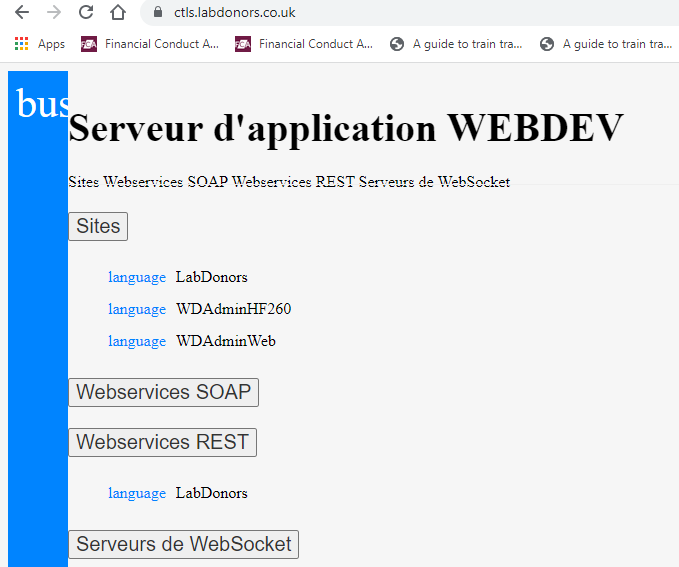Open first Financial Conduct A... bookmark
679x567 pixels.
[x=150, y=44]
